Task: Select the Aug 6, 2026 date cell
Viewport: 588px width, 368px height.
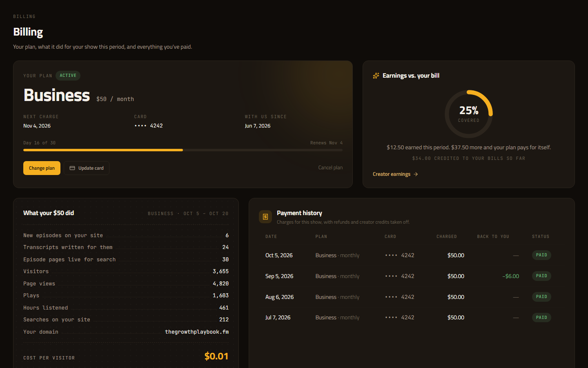Action: pos(280,297)
